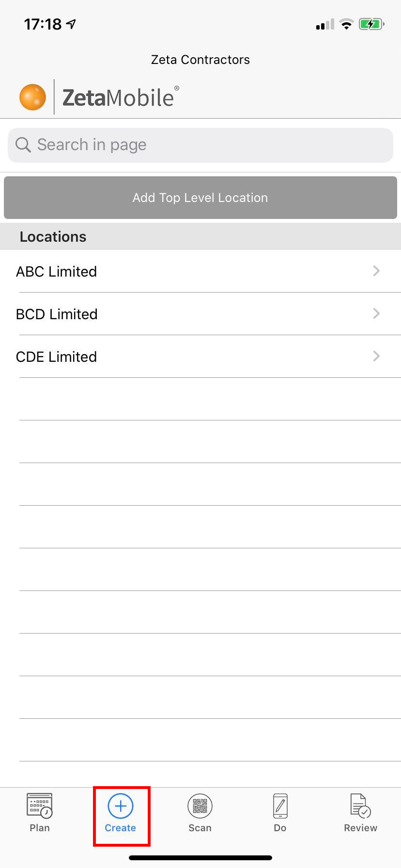Select the BCD Limited location name
The image size is (401, 868).
[x=57, y=314]
